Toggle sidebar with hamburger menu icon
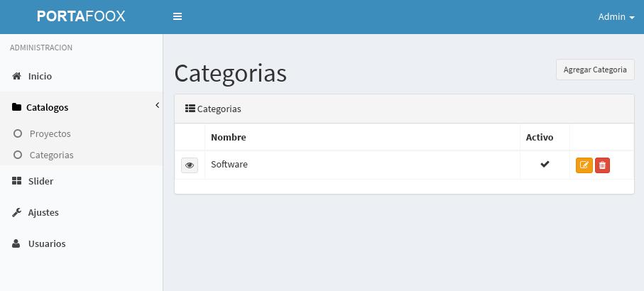Image resolution: width=644 pixels, height=291 pixels. (178, 16)
